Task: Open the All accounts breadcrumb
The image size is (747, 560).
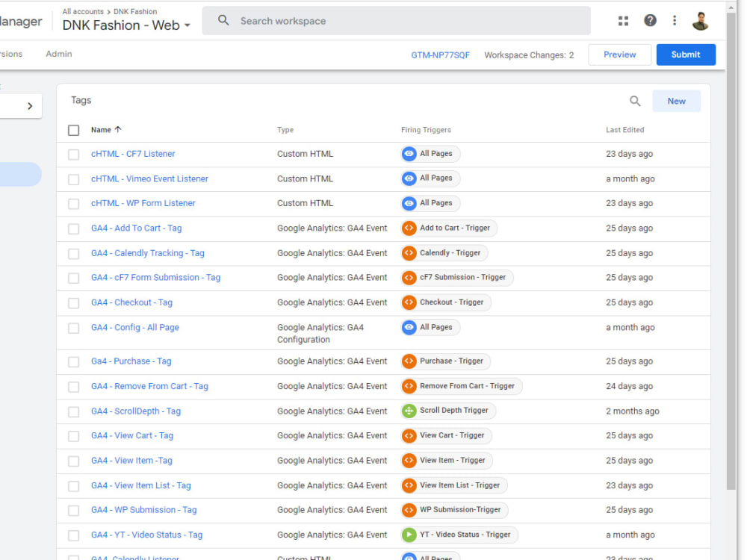Action: 83,11
